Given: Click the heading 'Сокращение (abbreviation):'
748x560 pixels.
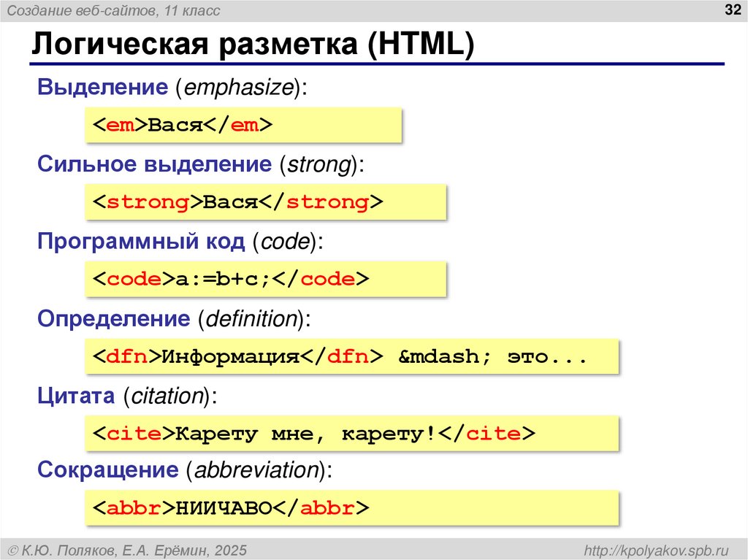Looking at the screenshot, I should coord(185,470).
